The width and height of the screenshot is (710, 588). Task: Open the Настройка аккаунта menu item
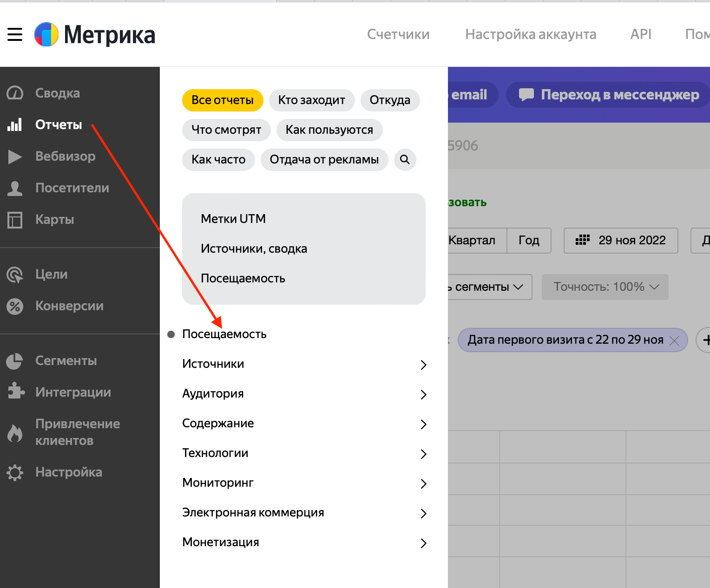(530, 34)
